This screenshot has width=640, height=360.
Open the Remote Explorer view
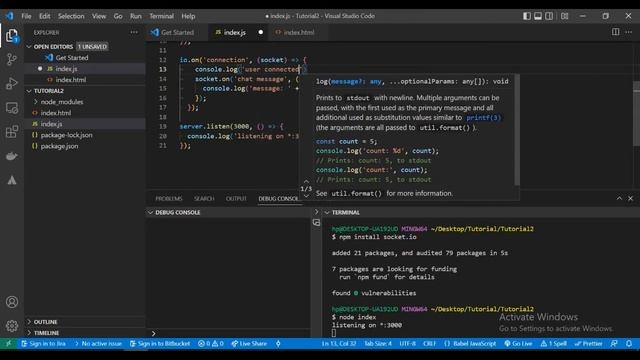tap(12, 108)
